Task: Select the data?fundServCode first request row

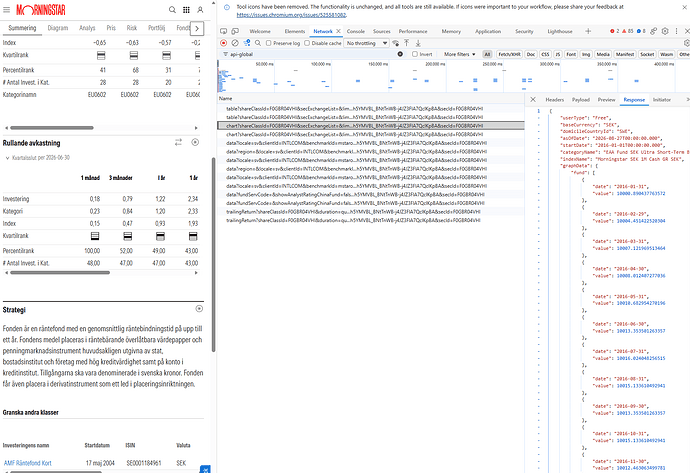Action: (371, 194)
